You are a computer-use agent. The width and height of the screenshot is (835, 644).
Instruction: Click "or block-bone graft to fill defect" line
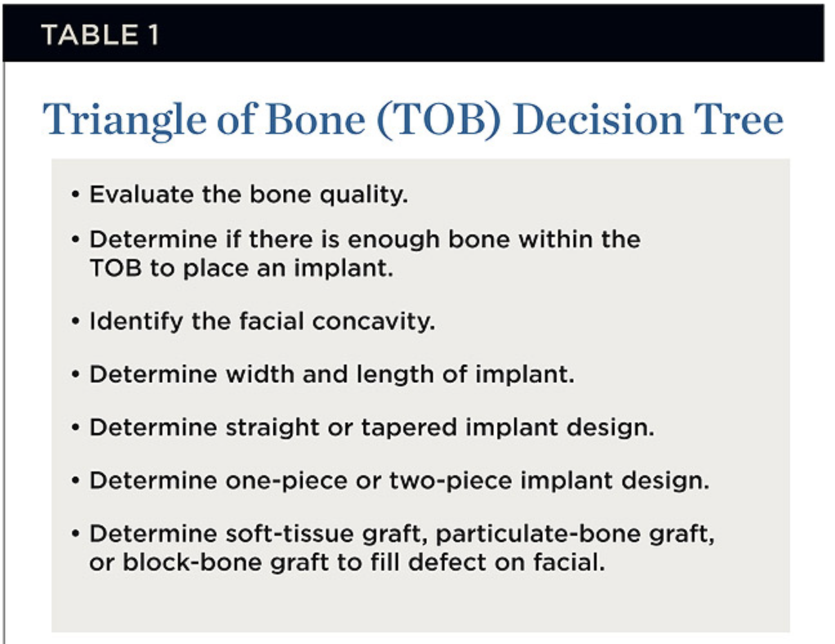click(347, 562)
